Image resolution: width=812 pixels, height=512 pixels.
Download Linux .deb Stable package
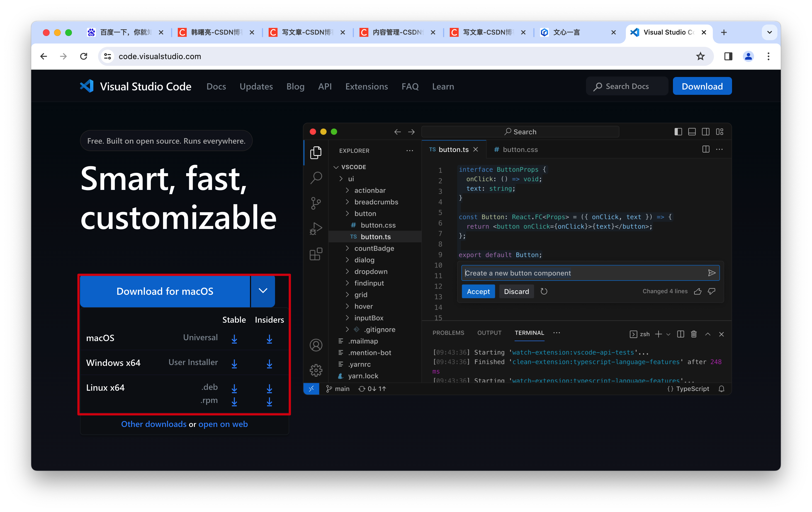click(x=234, y=388)
